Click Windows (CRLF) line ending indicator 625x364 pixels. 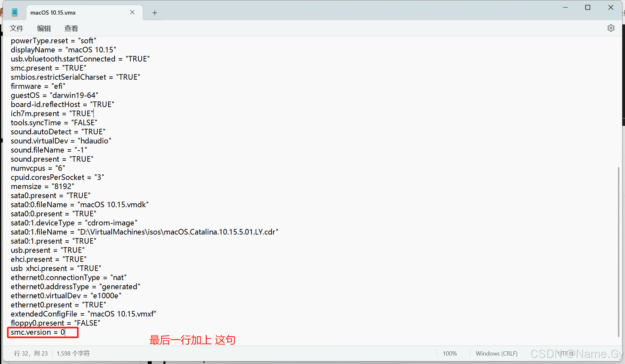[496, 353]
